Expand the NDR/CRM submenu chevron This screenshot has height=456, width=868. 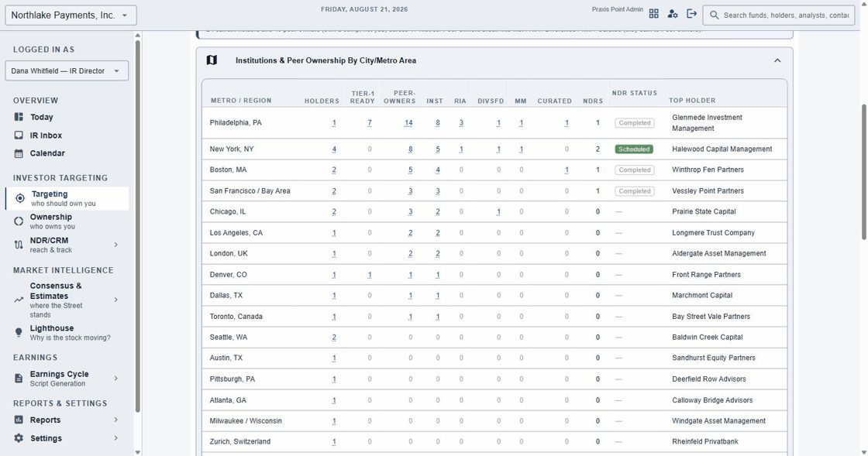[115, 245]
